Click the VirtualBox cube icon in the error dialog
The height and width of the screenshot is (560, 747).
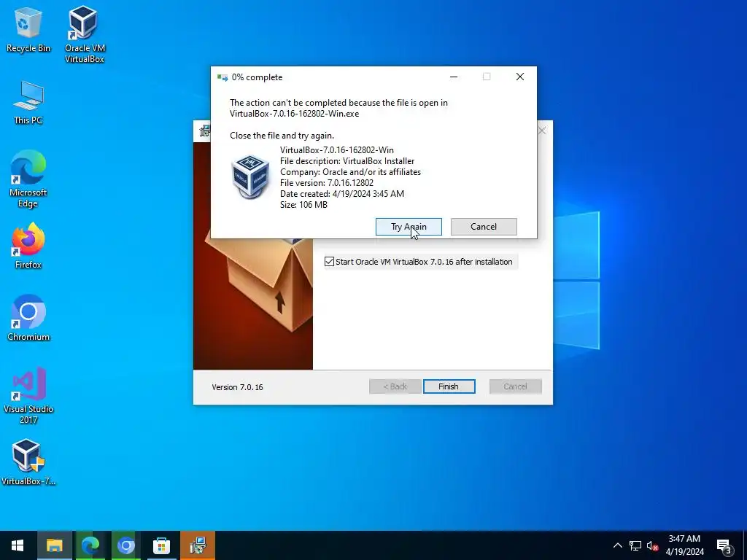click(250, 176)
